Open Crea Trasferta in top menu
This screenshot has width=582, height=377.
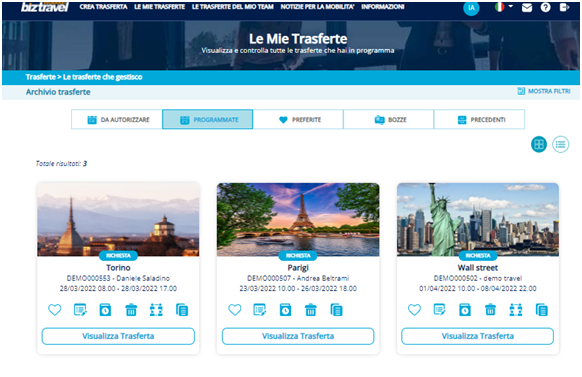point(104,7)
